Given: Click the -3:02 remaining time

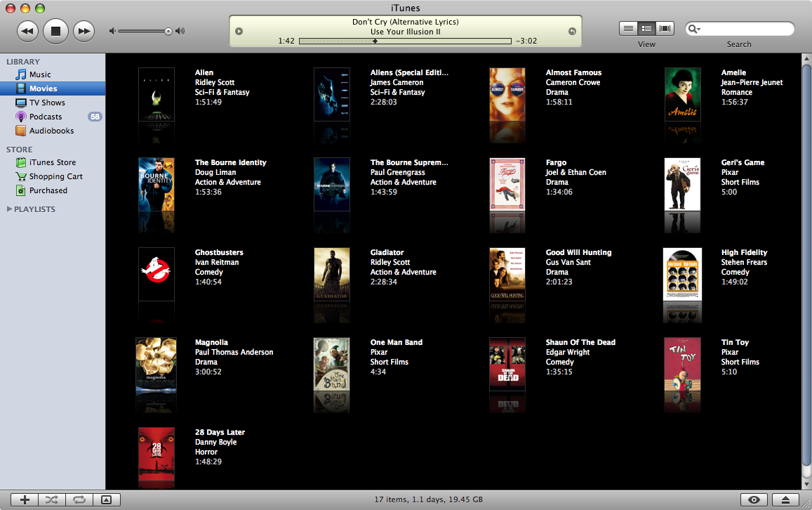Looking at the screenshot, I should tap(526, 41).
